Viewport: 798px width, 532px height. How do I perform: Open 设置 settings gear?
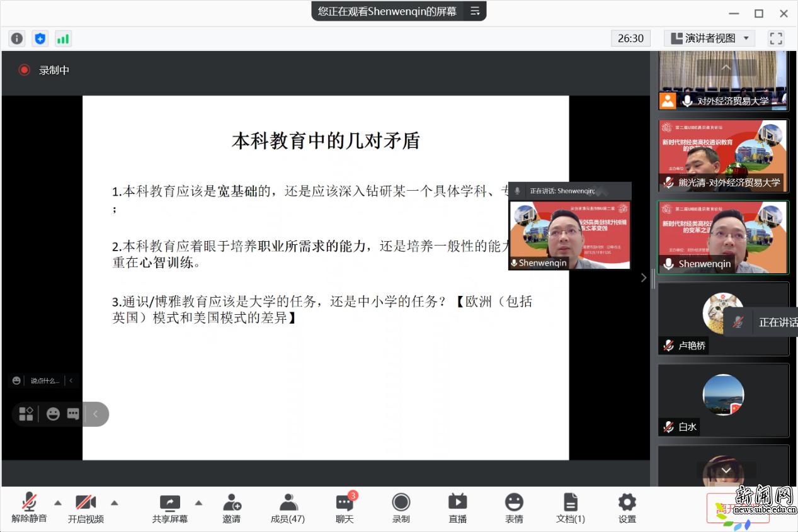click(x=627, y=508)
